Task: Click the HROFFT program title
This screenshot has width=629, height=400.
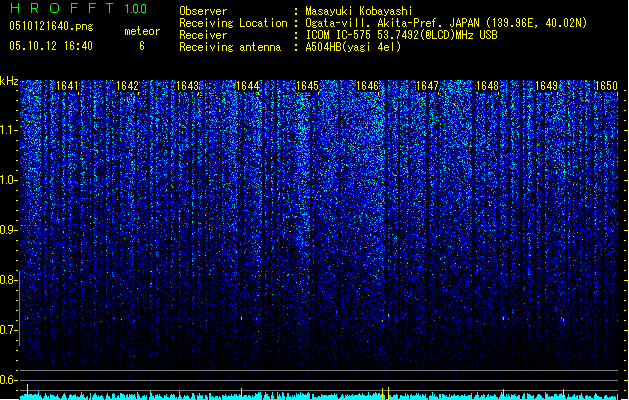Action: pos(62,8)
